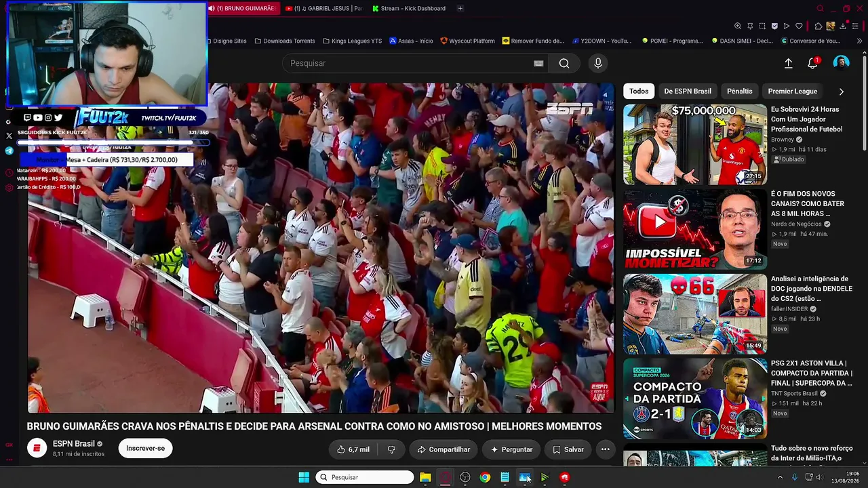The width and height of the screenshot is (868, 488).
Task: Click the Inscrever-se subscribe button
Action: click(x=145, y=448)
